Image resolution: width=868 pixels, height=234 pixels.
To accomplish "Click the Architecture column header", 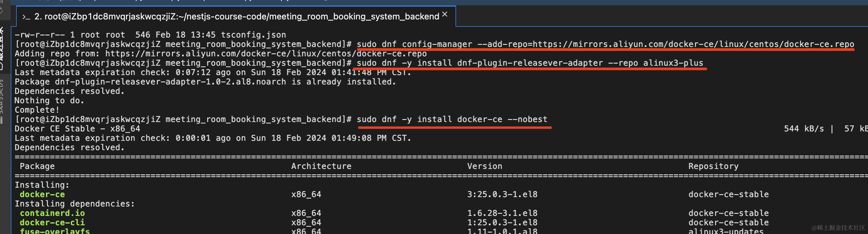I will click(x=321, y=166).
